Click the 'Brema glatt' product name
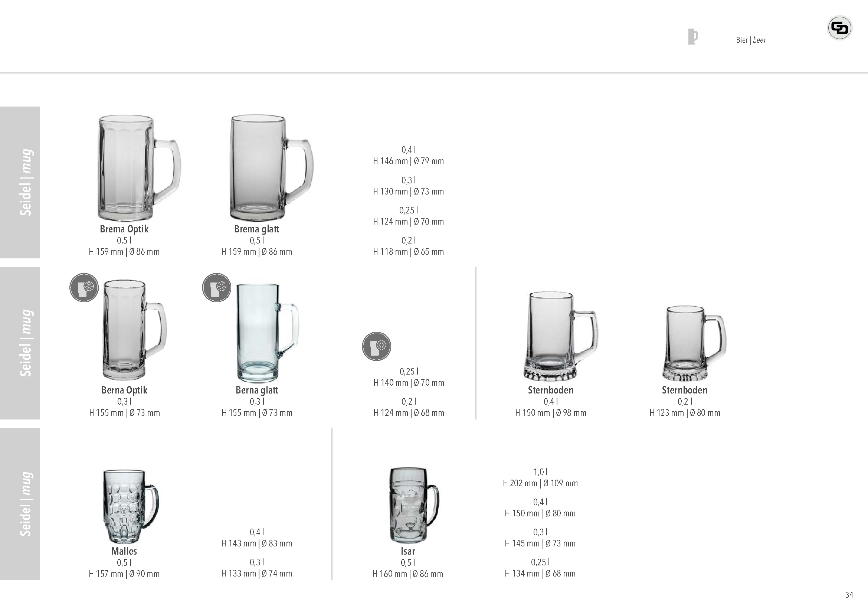 coord(257,229)
